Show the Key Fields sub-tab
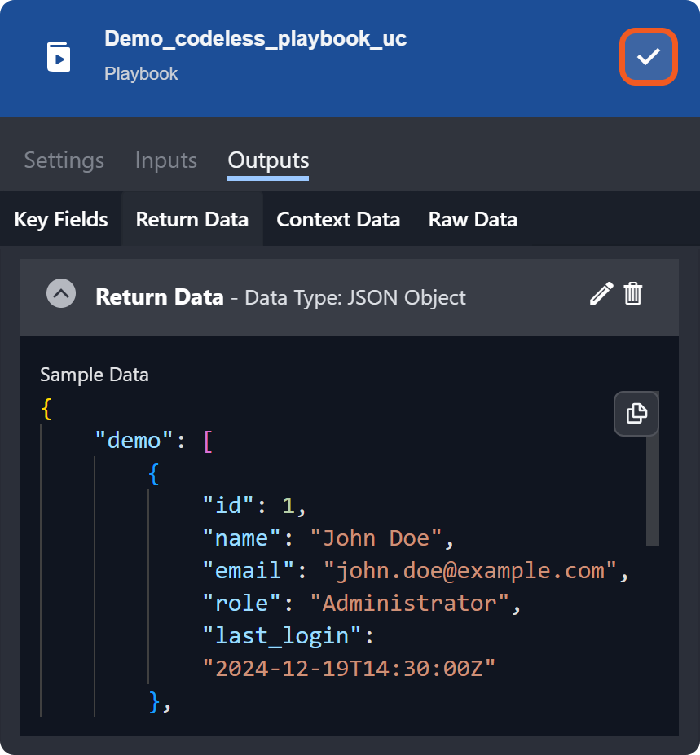 (x=61, y=219)
